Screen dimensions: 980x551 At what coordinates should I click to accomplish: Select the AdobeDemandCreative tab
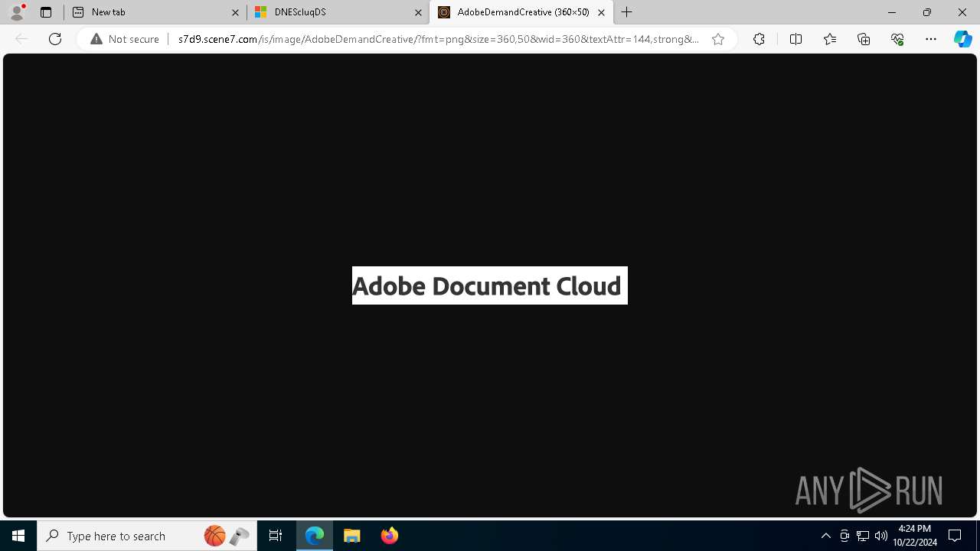521,12
